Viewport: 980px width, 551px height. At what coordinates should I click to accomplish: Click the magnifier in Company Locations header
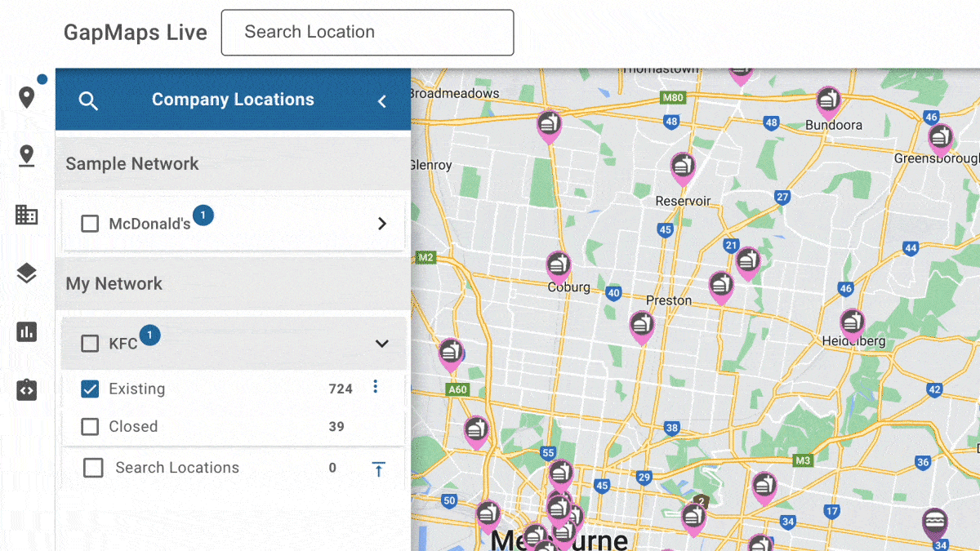coord(88,100)
